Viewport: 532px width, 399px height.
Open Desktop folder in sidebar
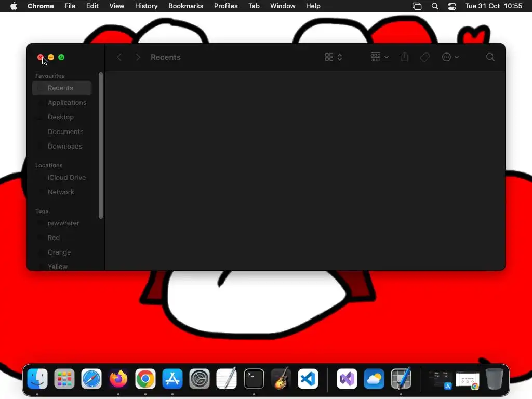(62, 117)
